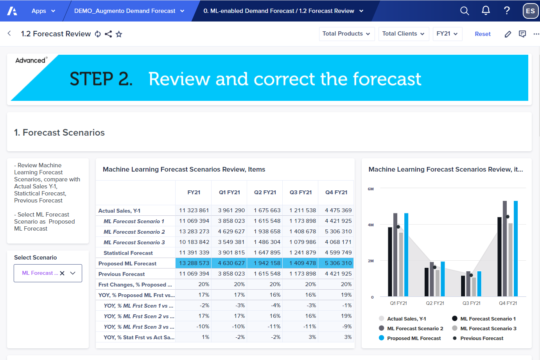Toggle ML Forecast Scenario 1 legend entry
Image resolution: width=540 pixels, height=360 pixels.
[x=484, y=319]
